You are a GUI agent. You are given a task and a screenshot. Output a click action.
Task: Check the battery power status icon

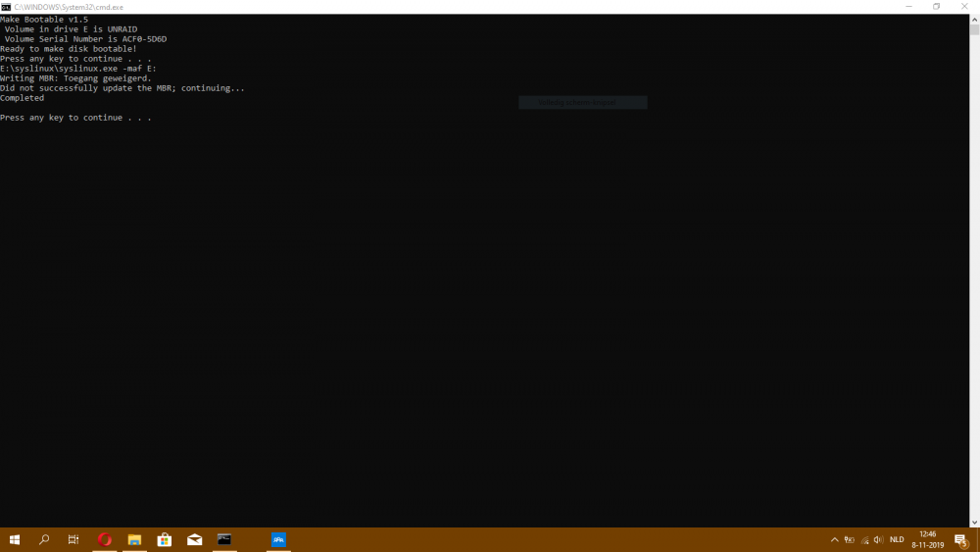850,539
